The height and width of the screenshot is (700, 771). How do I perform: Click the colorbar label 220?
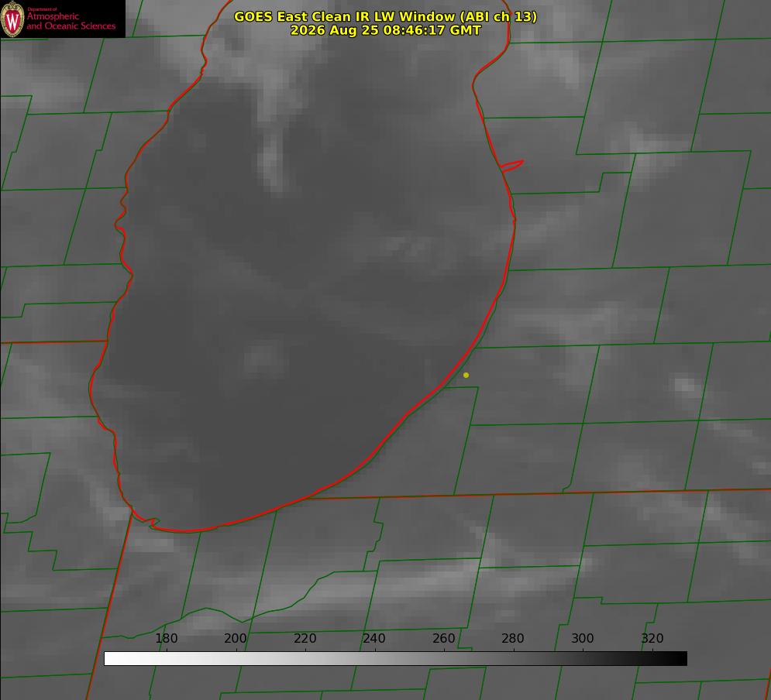pos(305,638)
